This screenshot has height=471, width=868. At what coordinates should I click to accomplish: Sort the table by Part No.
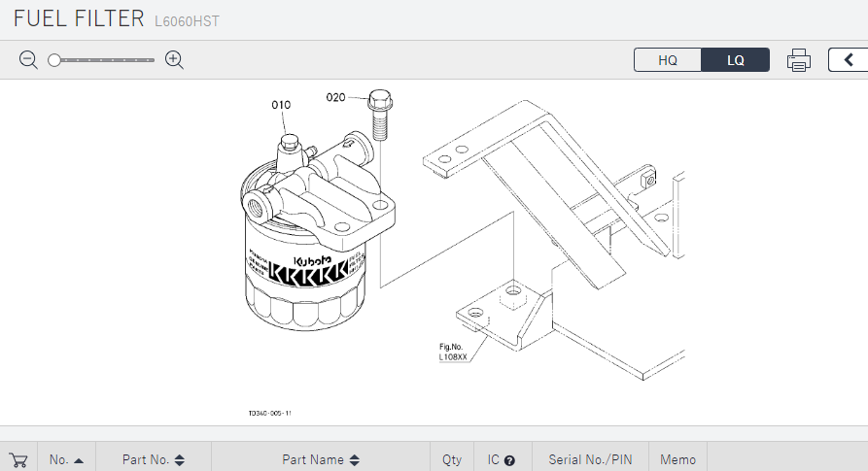click(153, 460)
